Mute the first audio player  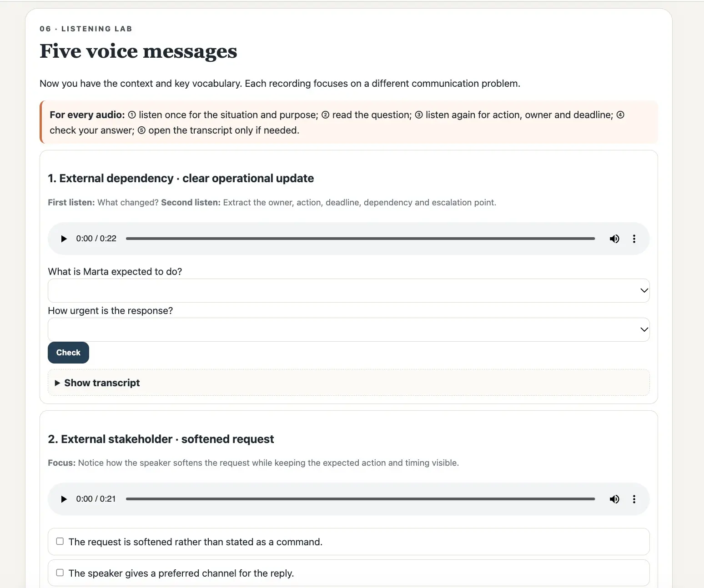click(614, 239)
